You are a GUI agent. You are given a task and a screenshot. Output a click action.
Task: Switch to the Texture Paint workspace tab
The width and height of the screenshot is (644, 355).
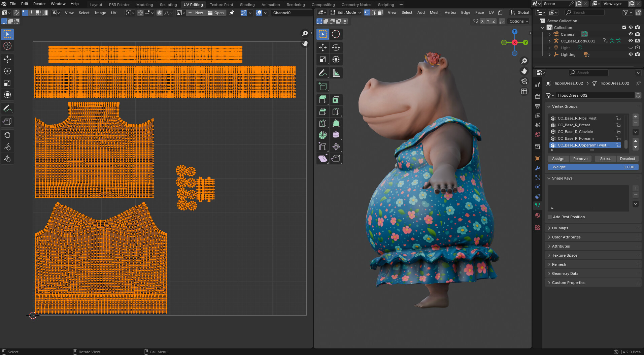(221, 5)
